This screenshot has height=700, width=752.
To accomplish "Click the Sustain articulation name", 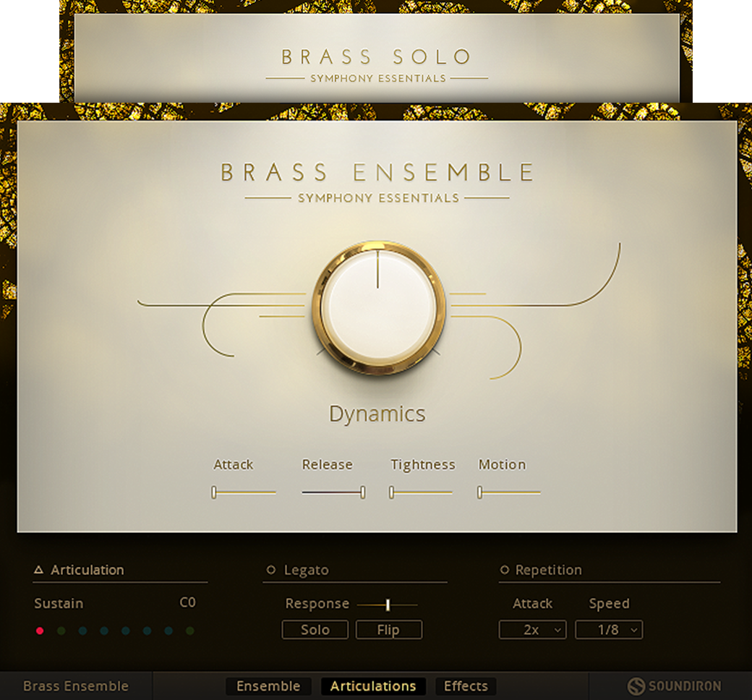I will [x=59, y=603].
